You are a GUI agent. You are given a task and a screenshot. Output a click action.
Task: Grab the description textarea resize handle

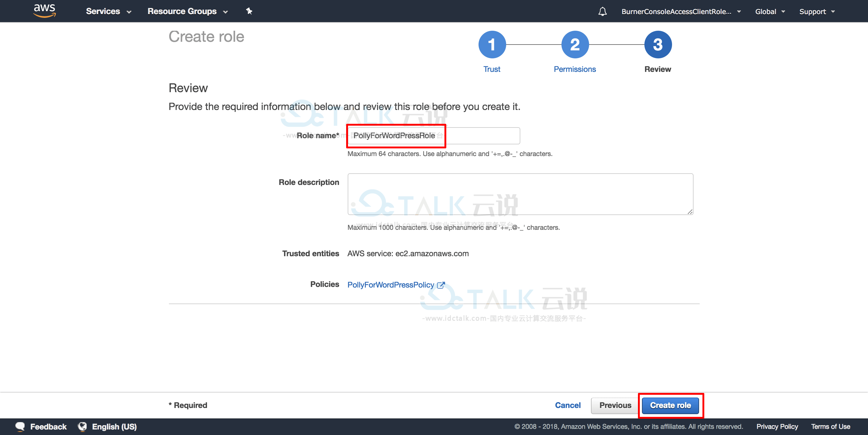[x=690, y=212]
